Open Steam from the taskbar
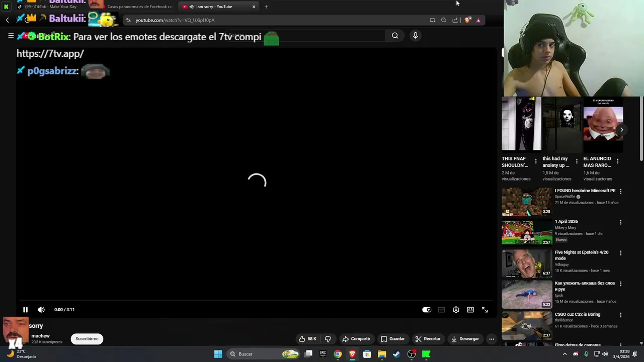Image resolution: width=644 pixels, height=362 pixels. [396, 354]
